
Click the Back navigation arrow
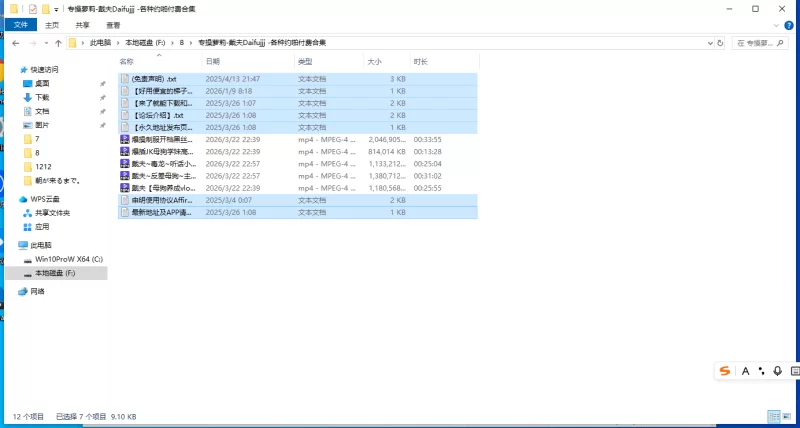pos(13,44)
